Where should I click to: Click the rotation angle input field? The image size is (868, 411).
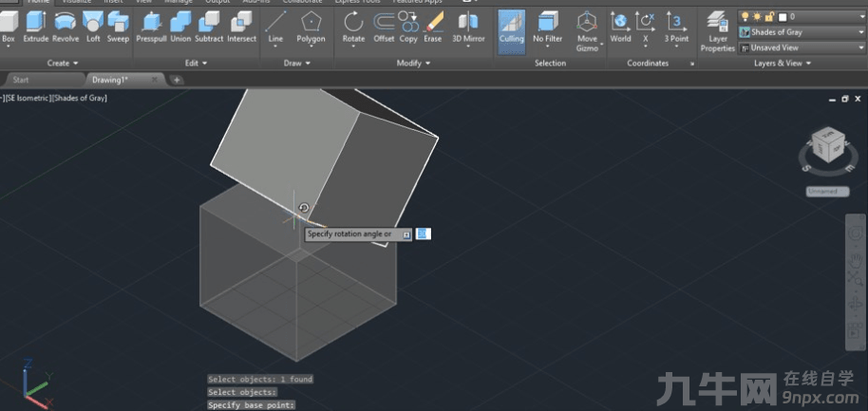point(423,234)
